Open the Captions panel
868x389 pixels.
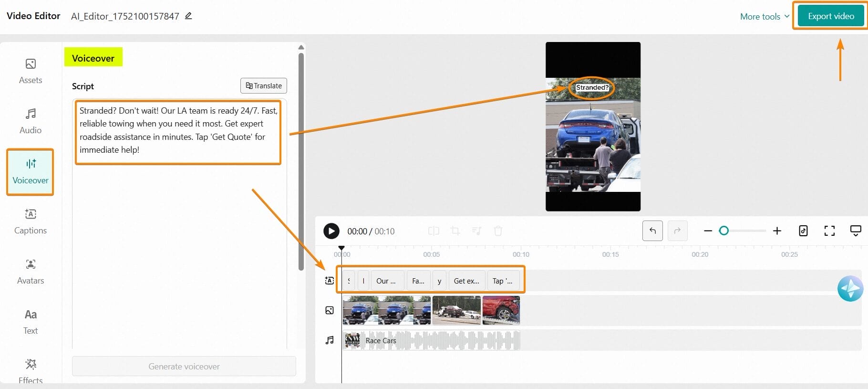pyautogui.click(x=31, y=221)
